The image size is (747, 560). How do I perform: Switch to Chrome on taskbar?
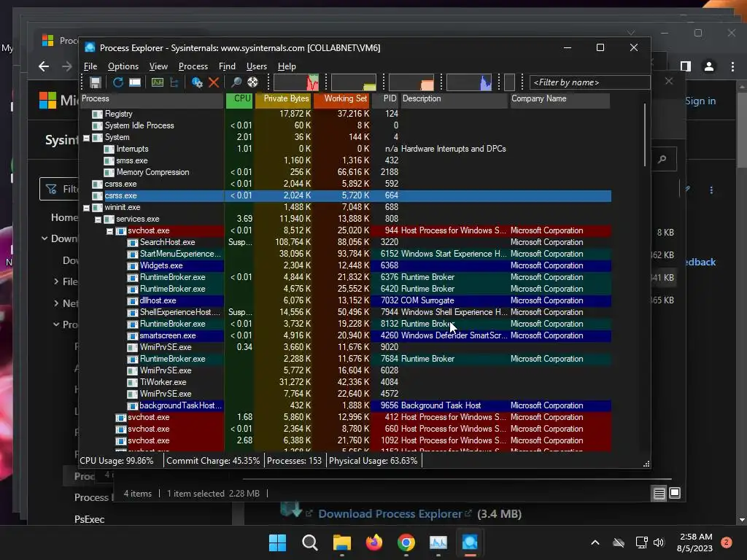click(x=406, y=542)
